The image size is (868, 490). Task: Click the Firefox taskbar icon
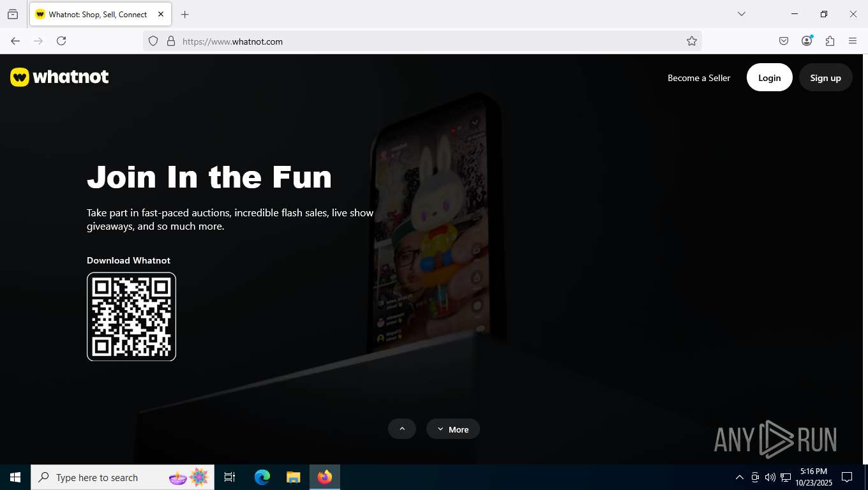(325, 477)
